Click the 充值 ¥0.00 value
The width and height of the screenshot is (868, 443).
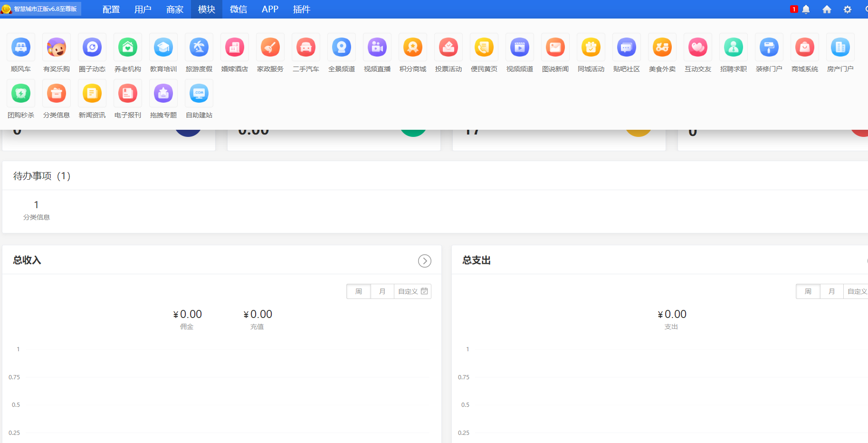[258, 314]
